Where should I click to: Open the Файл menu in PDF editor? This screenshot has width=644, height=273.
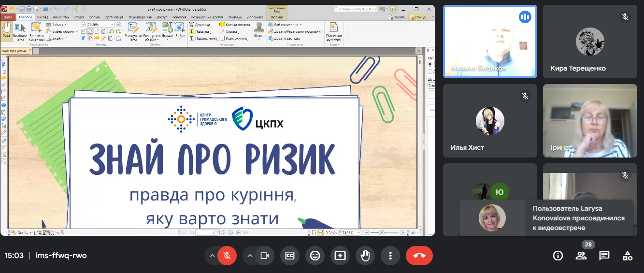pyautogui.click(x=7, y=17)
